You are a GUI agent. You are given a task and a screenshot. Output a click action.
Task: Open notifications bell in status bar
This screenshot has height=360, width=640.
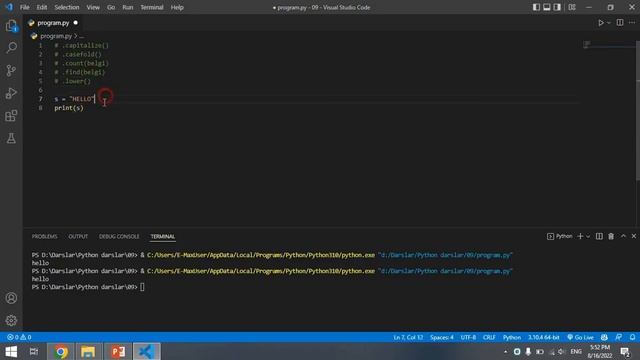click(632, 337)
